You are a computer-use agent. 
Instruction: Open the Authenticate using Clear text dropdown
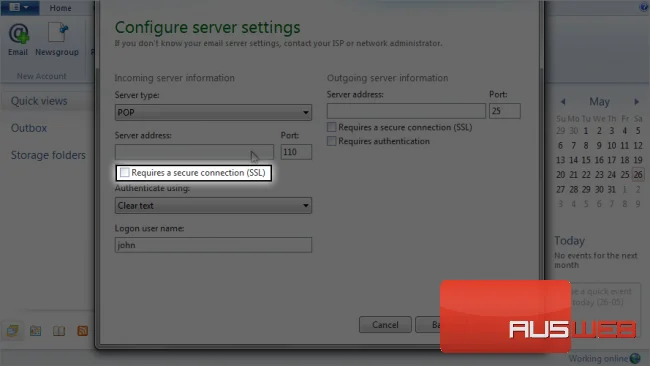(213, 206)
